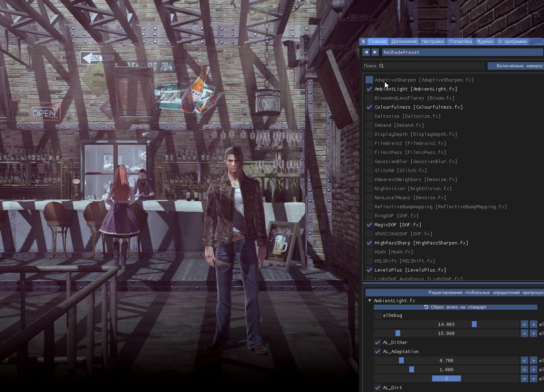Click right arrow next to value 2
Image resolution: width=544 pixels, height=392 pixels.
click(533, 379)
